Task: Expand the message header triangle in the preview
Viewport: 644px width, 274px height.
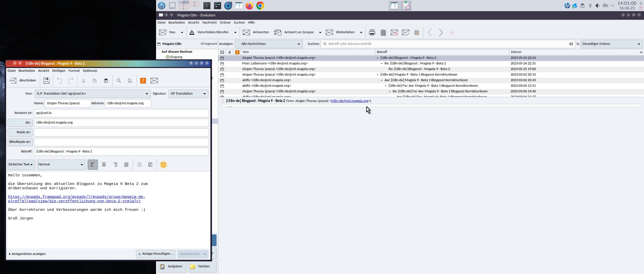Action: point(223,101)
